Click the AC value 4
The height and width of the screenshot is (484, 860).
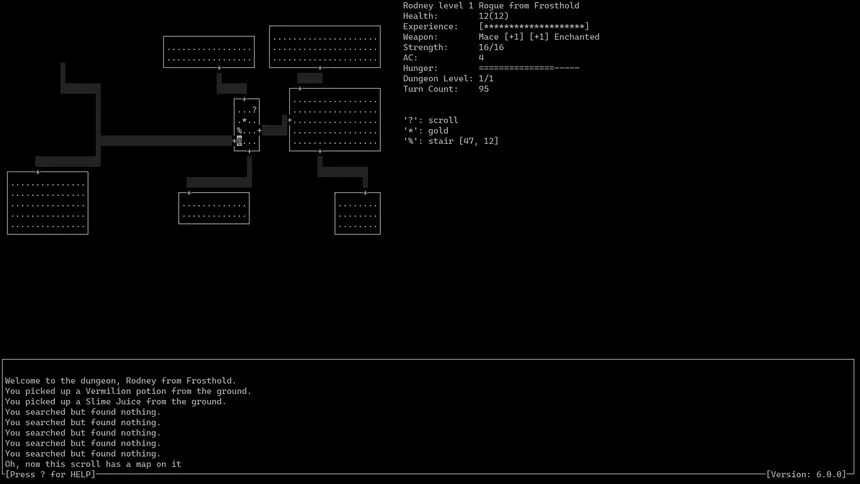481,58
